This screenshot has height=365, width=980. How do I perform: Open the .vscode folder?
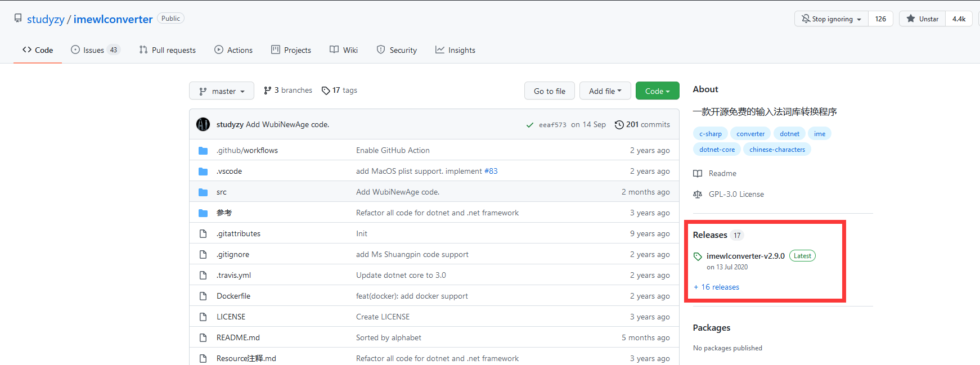tap(229, 171)
